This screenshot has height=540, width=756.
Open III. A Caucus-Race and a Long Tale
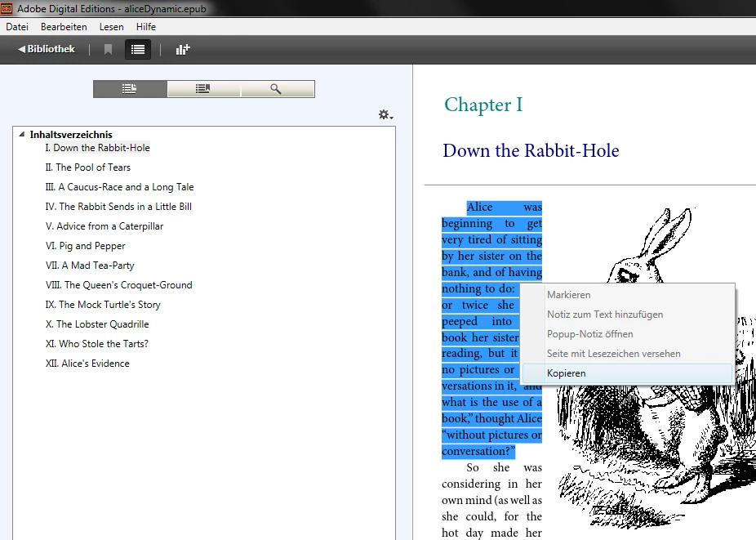[x=119, y=187]
